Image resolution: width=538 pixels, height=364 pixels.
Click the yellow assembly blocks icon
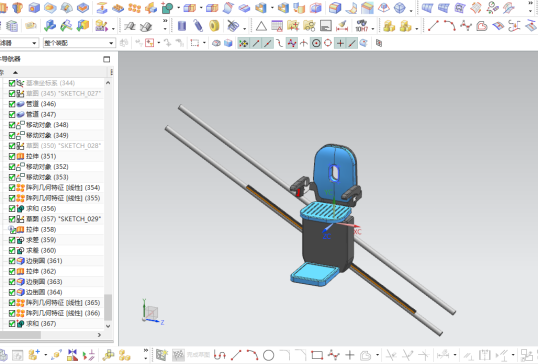tap(389, 26)
